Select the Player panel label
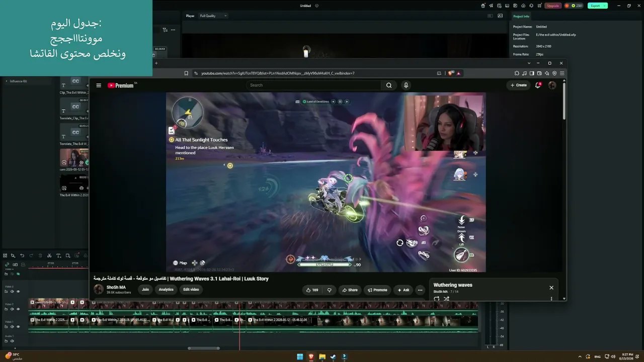This screenshot has width=644, height=362. pyautogui.click(x=190, y=16)
